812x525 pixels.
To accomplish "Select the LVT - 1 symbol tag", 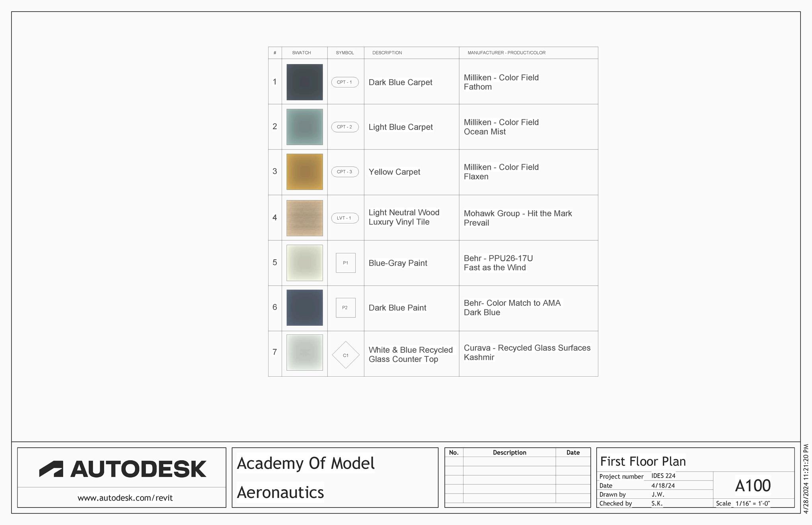I will pos(345,218).
